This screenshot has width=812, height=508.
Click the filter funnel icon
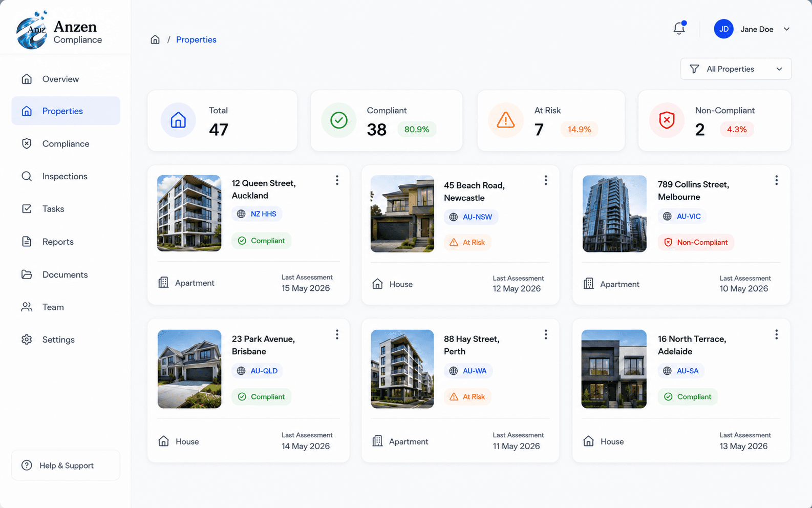tap(694, 69)
